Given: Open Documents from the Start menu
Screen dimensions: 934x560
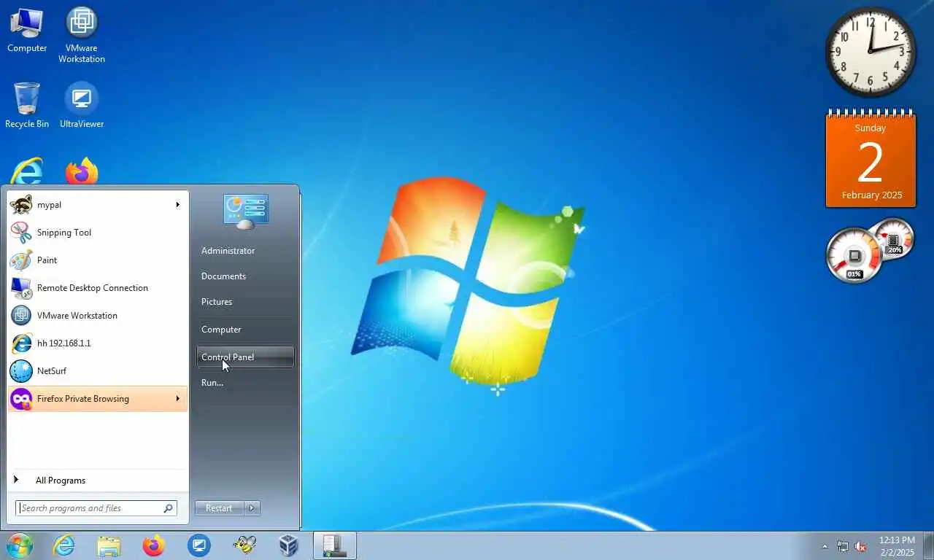Looking at the screenshot, I should coord(223,276).
